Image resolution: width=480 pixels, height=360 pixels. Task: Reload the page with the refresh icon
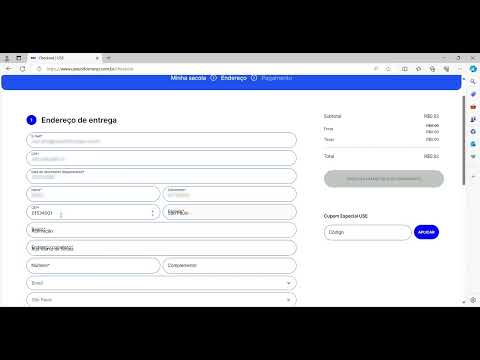click(23, 69)
